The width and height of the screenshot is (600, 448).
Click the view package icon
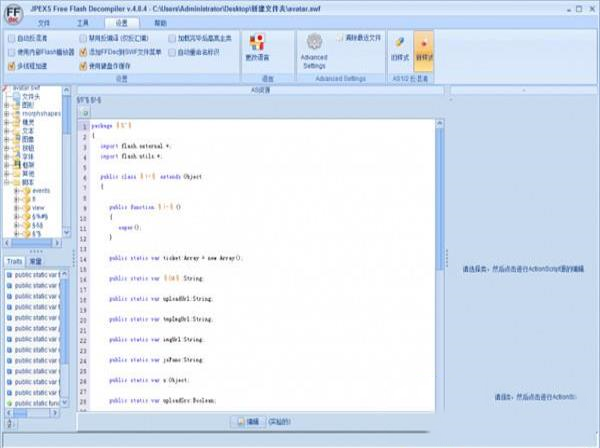click(x=27, y=208)
